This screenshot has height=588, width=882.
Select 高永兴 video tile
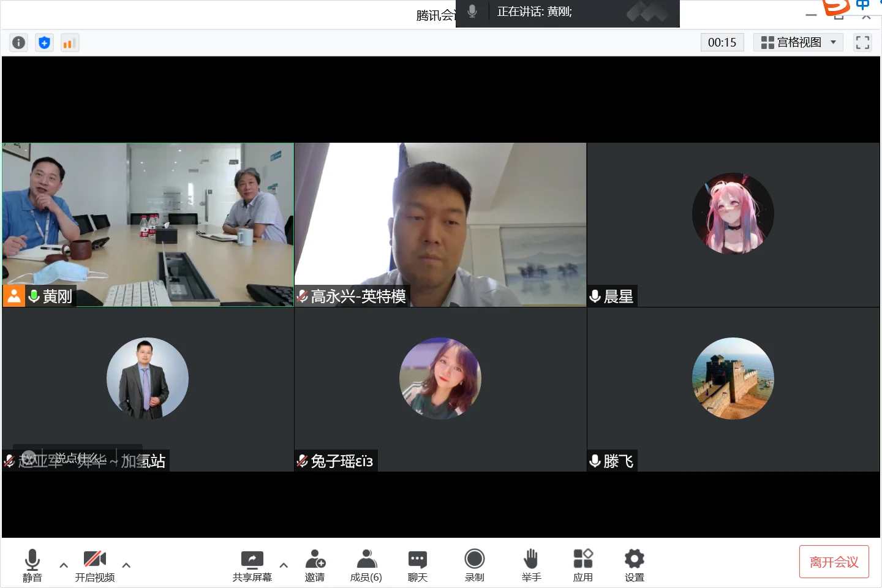pos(440,225)
